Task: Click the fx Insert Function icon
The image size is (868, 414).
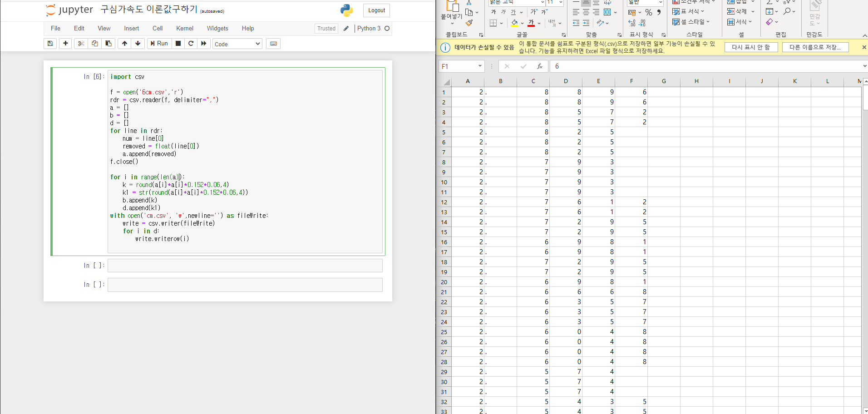Action: (539, 66)
